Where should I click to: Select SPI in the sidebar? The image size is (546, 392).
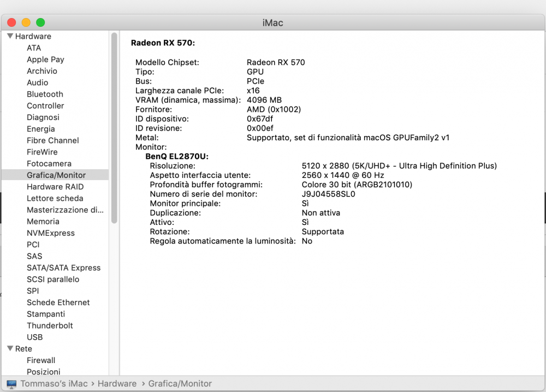click(x=33, y=290)
